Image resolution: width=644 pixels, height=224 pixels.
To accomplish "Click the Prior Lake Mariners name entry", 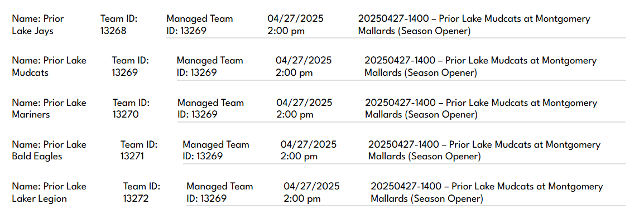I will coord(49,108).
